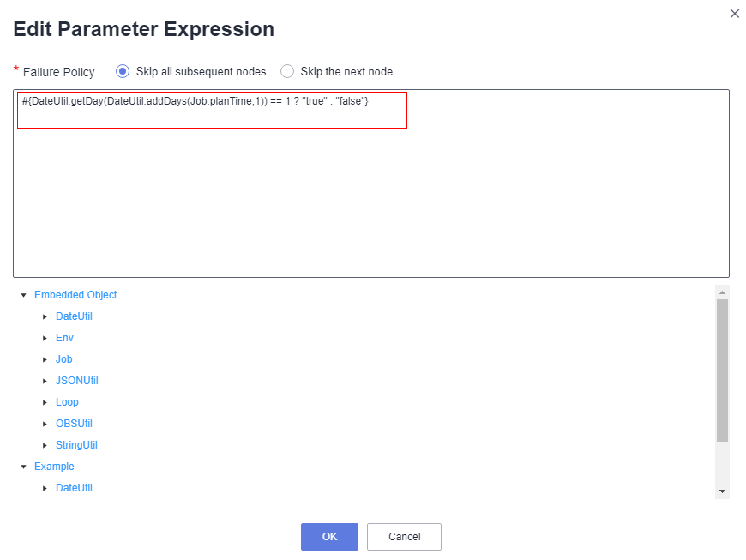Image resolution: width=746 pixels, height=560 pixels.
Task: Collapse the Example section arrow
Action: (24, 467)
